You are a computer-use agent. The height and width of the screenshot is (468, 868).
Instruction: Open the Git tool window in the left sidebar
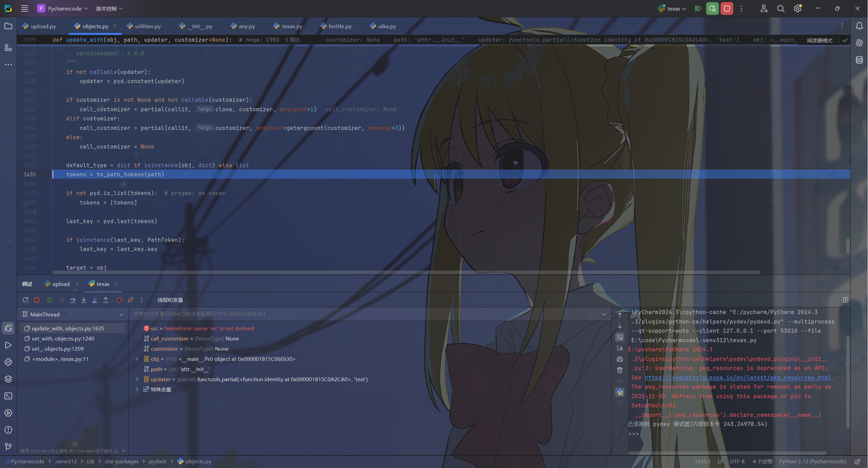(8, 447)
